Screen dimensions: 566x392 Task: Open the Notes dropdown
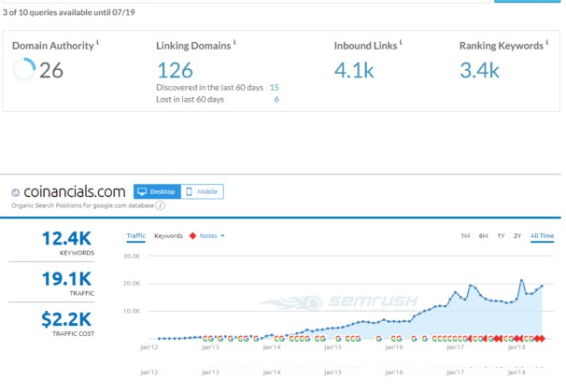click(x=212, y=236)
